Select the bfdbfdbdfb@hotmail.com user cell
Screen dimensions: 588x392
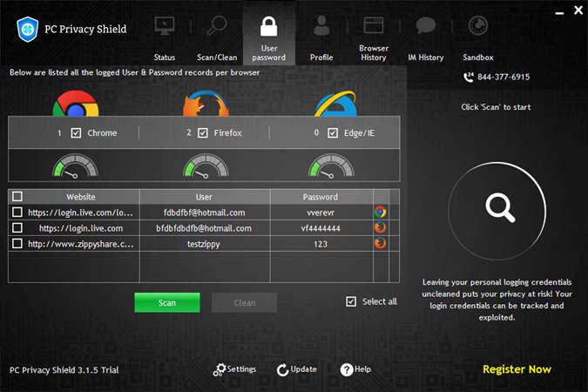204,228
